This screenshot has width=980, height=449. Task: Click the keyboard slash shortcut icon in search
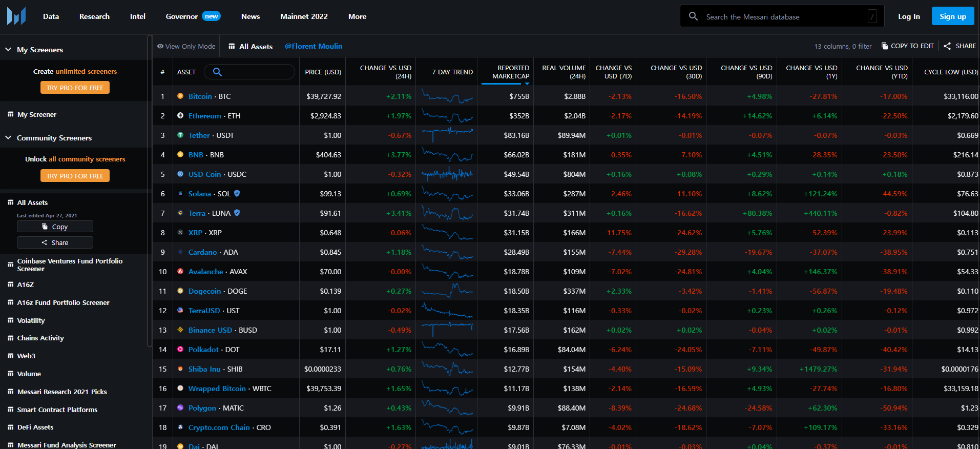pyautogui.click(x=872, y=16)
